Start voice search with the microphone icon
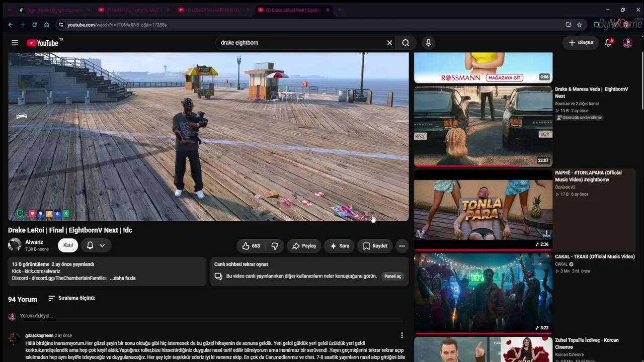Viewport: 644px width, 362px height. pyautogui.click(x=429, y=43)
